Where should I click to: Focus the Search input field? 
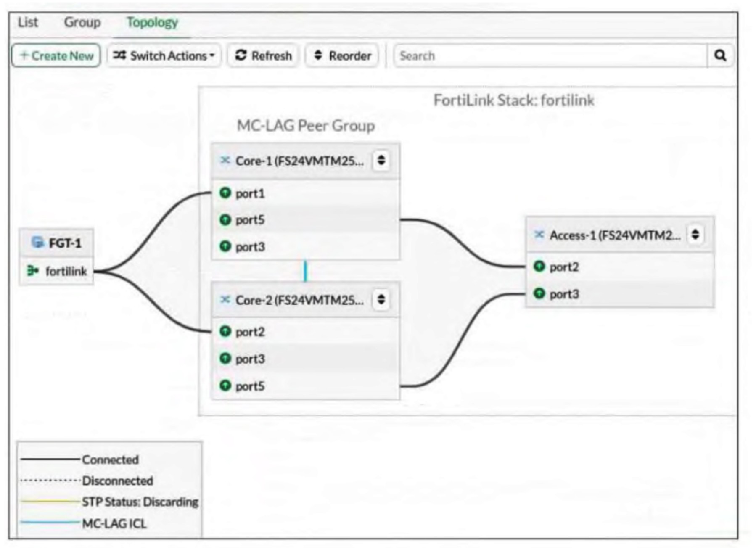pos(550,55)
